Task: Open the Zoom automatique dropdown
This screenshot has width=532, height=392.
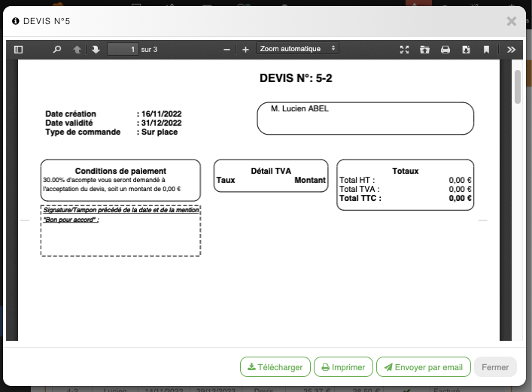Action: tap(297, 49)
